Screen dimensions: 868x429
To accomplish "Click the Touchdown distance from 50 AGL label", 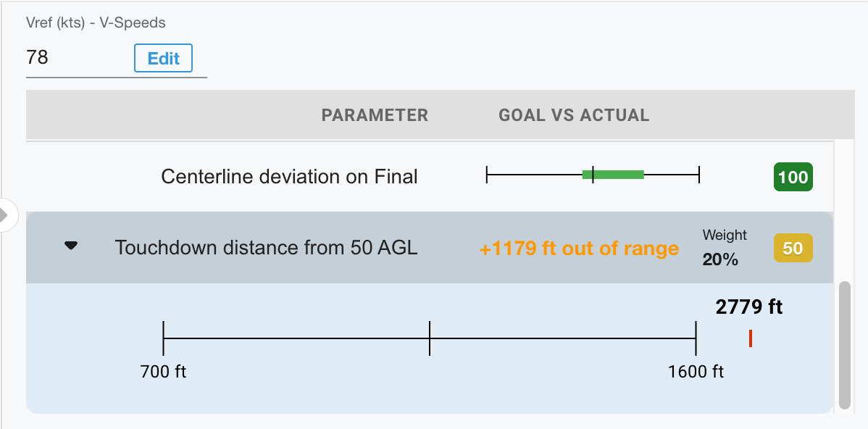I will (266, 248).
